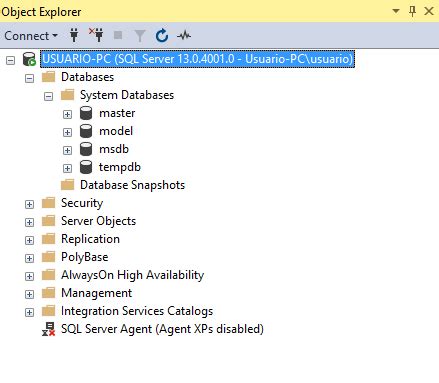Select the model database name
The image size is (439, 383).
[x=116, y=131]
